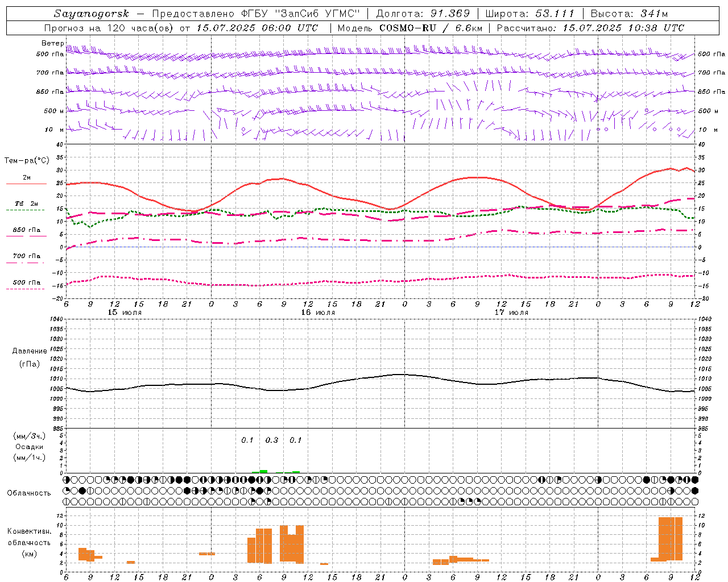This screenshot has height=582, width=728.
Task: Click the '2м' temperature legend entry
Action: pyautogui.click(x=27, y=177)
